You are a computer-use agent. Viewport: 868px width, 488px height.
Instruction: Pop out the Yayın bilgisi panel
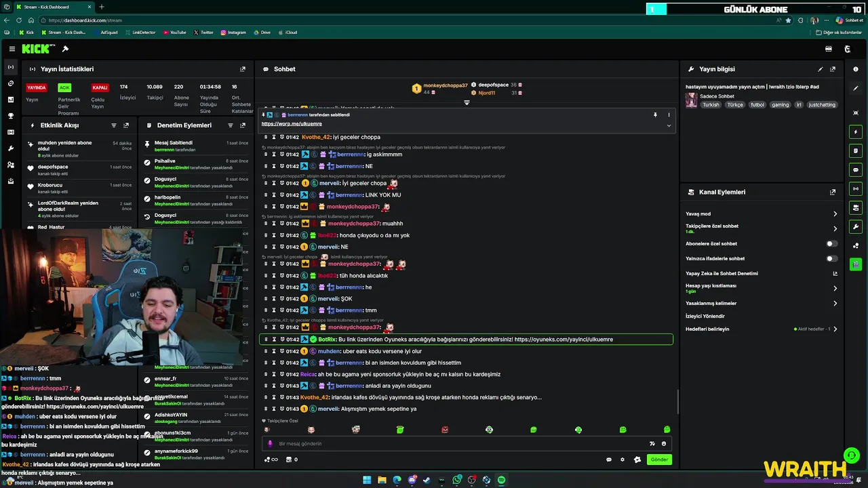(x=833, y=69)
